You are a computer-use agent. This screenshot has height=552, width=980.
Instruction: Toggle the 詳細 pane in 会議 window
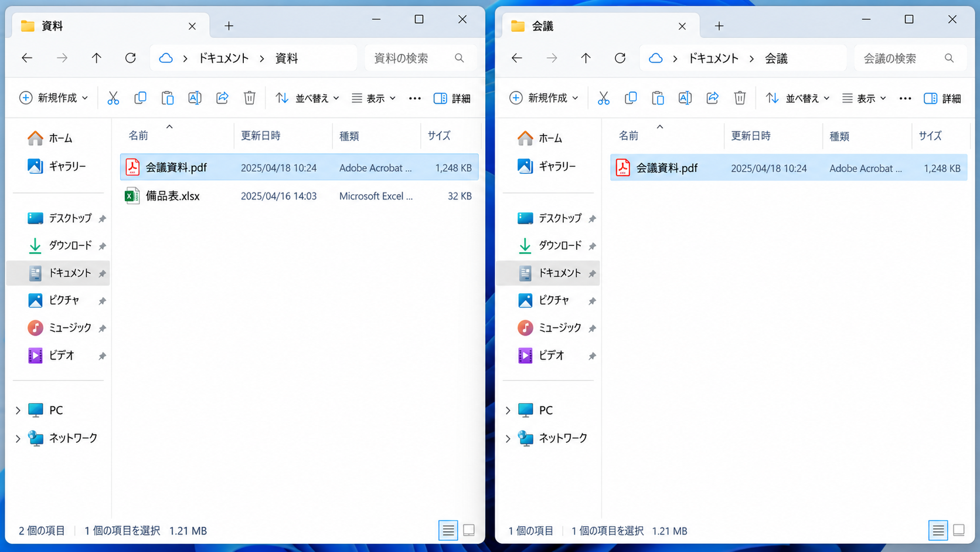[x=942, y=98]
